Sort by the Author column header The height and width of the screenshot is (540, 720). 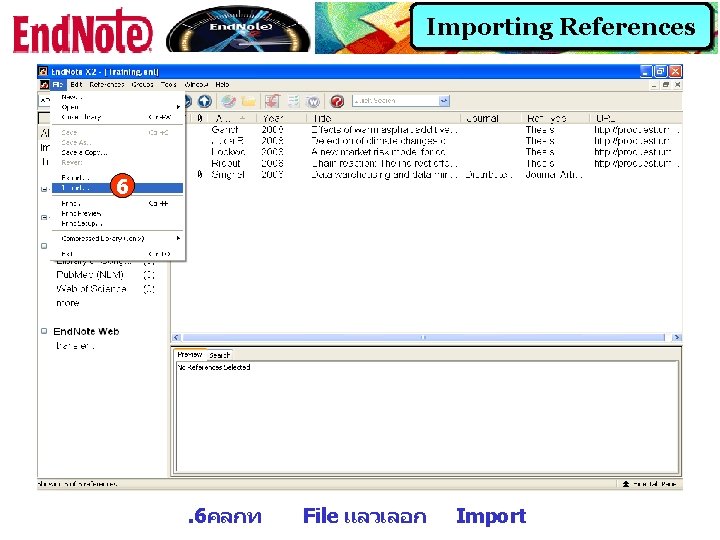pos(231,118)
